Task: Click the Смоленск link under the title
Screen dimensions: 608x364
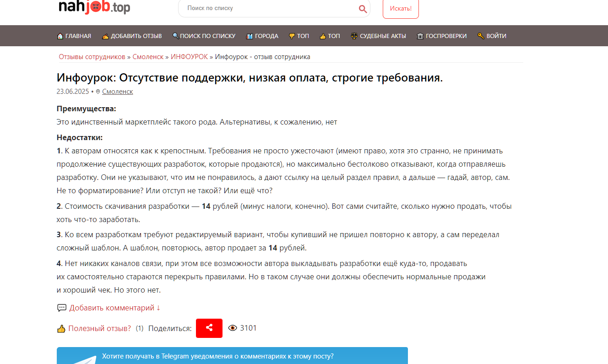Action: click(x=118, y=92)
